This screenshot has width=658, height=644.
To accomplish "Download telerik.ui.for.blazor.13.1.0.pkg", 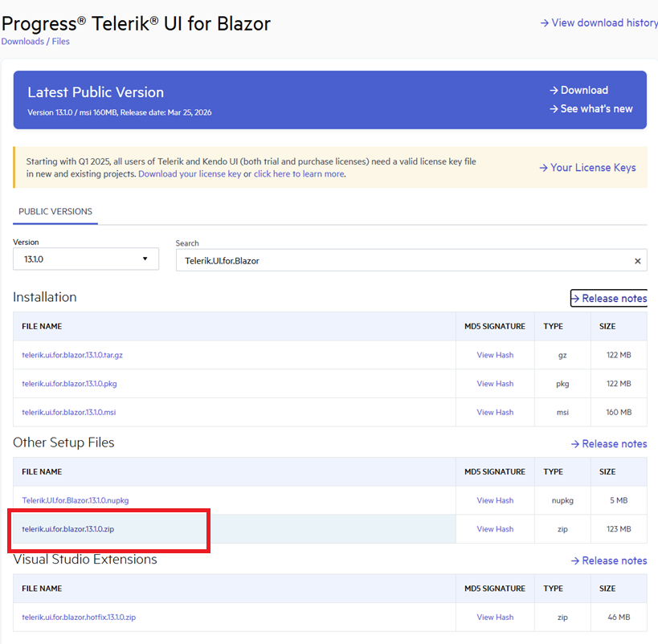I will coord(69,384).
